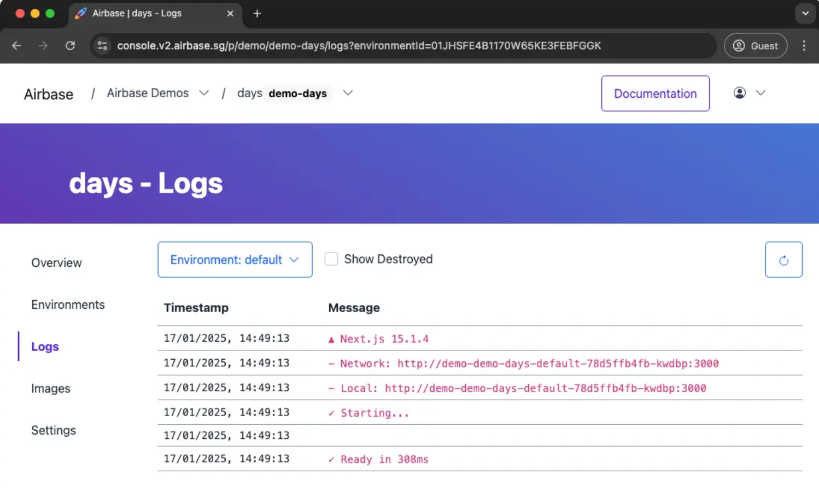
Task: Toggle Show Destroyed off after checking it
Action: click(x=331, y=259)
